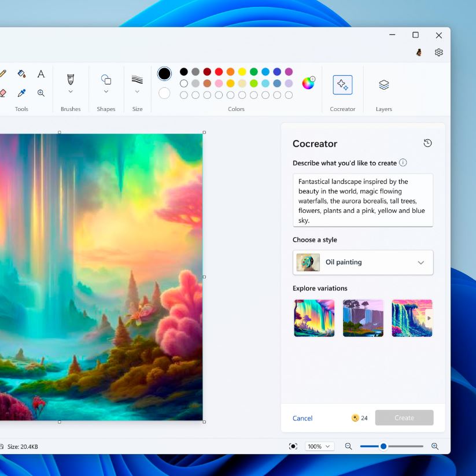
Task: Select the Fill bucket tool
Action: pyautogui.click(x=21, y=74)
